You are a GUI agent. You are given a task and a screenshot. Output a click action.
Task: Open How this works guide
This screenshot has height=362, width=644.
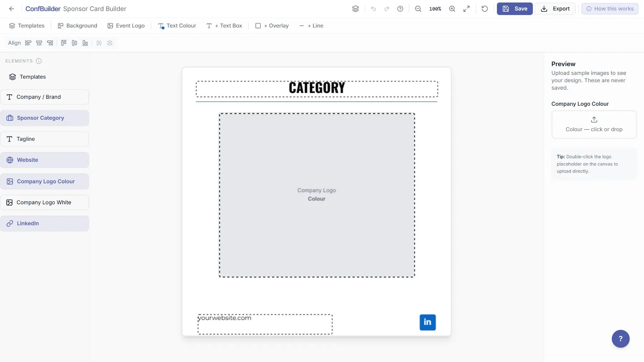(x=610, y=9)
